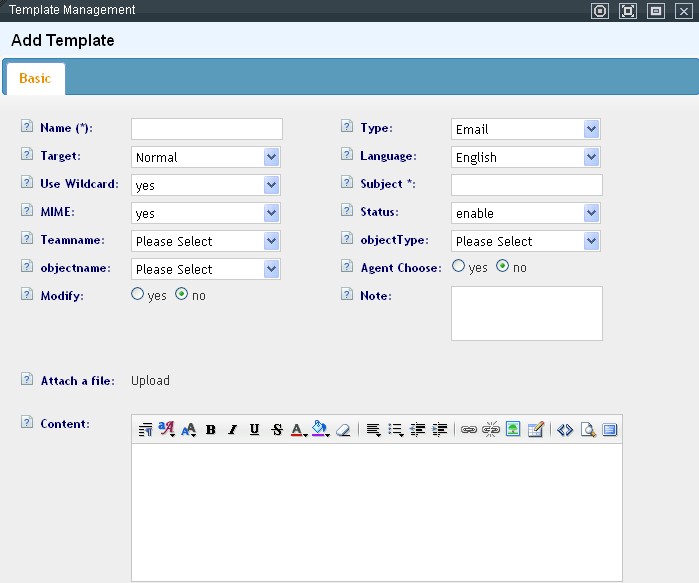699x583 pixels.
Task: Expand the Language dropdown
Action: click(526, 157)
